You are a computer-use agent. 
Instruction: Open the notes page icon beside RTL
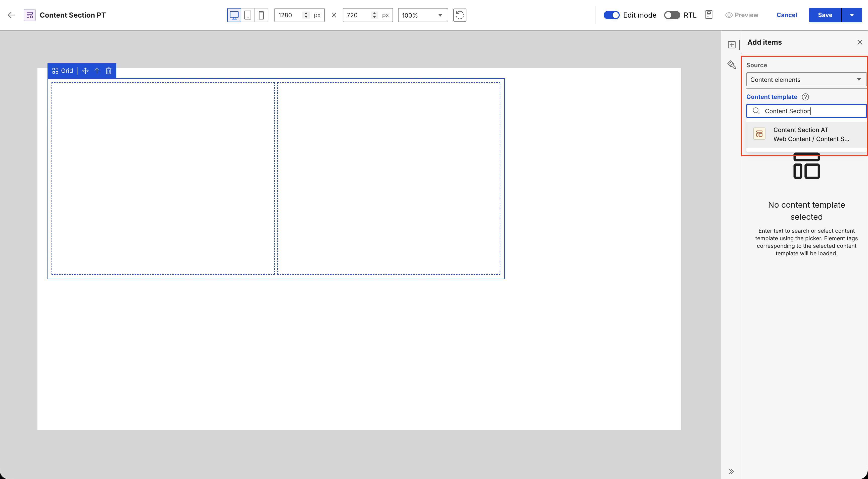tap(709, 15)
